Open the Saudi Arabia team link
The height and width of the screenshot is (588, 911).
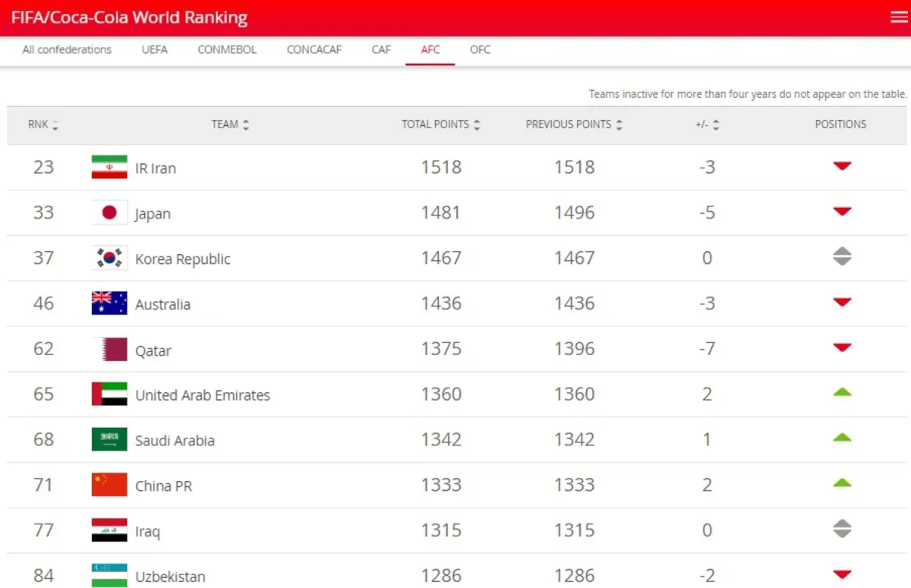[x=175, y=441]
